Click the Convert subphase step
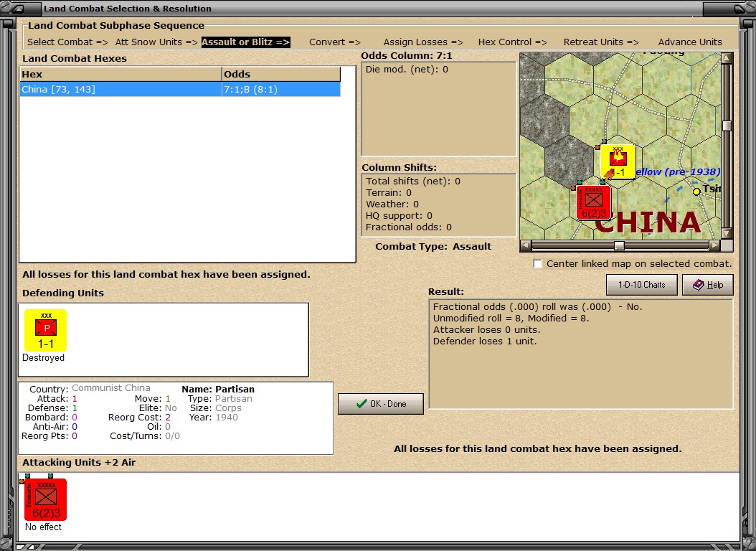This screenshot has height=551, width=756. 335,42
